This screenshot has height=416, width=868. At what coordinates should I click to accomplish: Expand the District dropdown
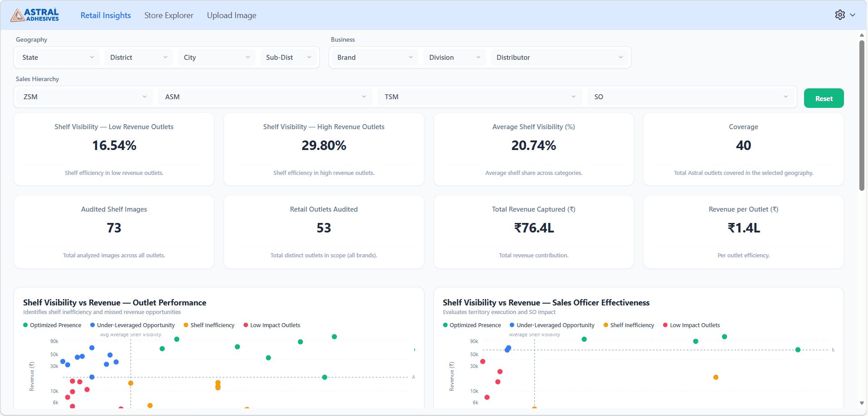click(x=139, y=58)
